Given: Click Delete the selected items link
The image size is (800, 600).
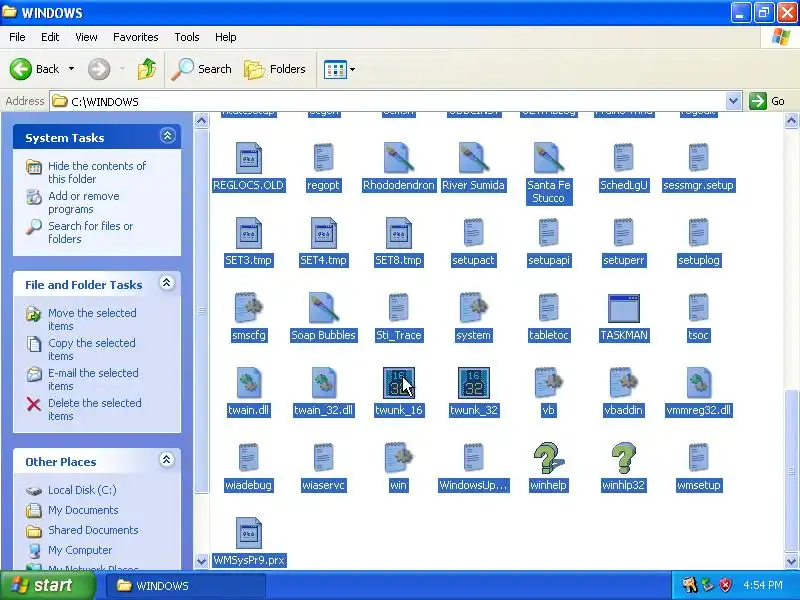Looking at the screenshot, I should 94,409.
